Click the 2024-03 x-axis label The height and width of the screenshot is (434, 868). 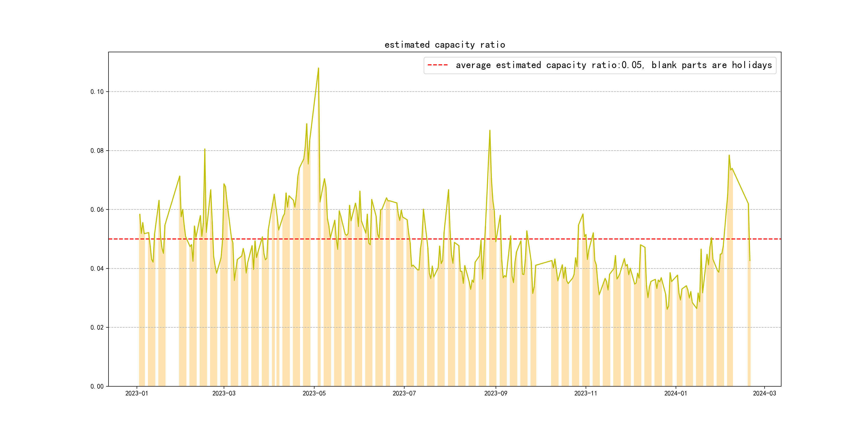click(764, 393)
